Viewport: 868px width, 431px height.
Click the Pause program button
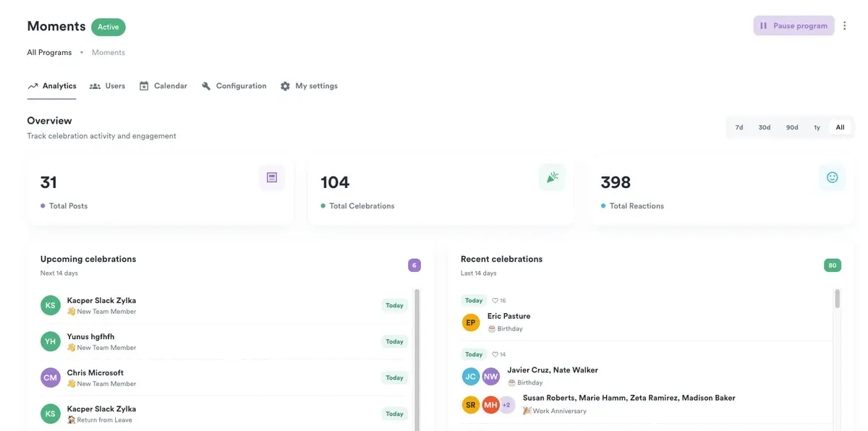point(793,25)
